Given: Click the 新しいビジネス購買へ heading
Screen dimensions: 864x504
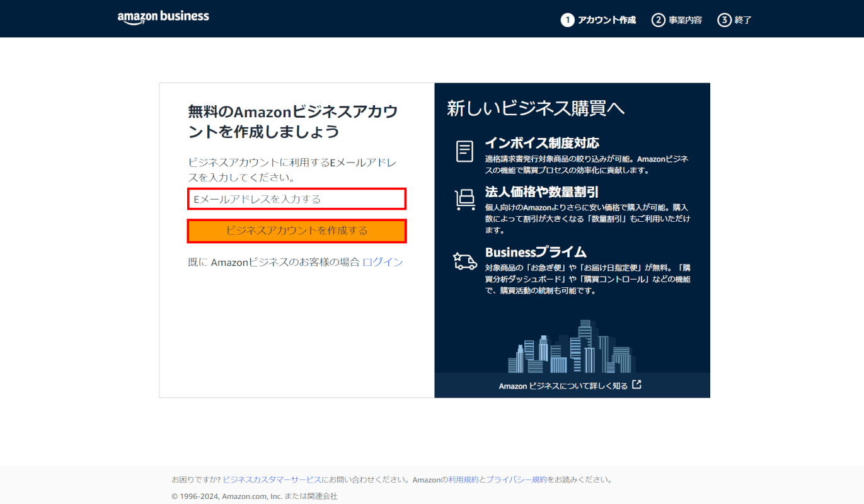Looking at the screenshot, I should pyautogui.click(x=536, y=108).
